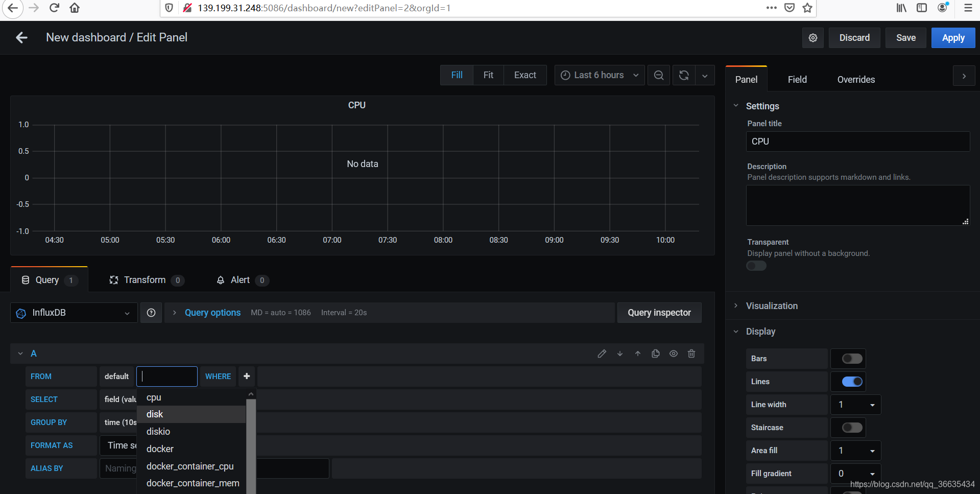The image size is (980, 494).
Task: Click tracking protection shield icon
Action: pyautogui.click(x=170, y=8)
